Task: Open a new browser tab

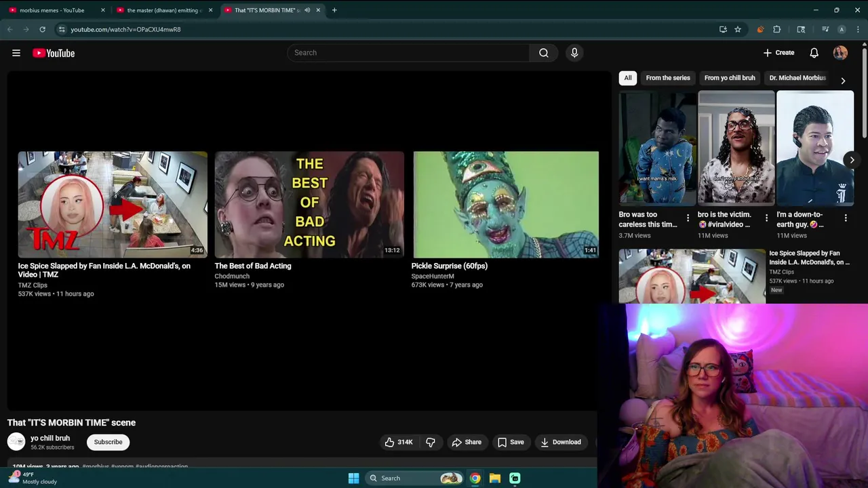Action: (x=334, y=10)
